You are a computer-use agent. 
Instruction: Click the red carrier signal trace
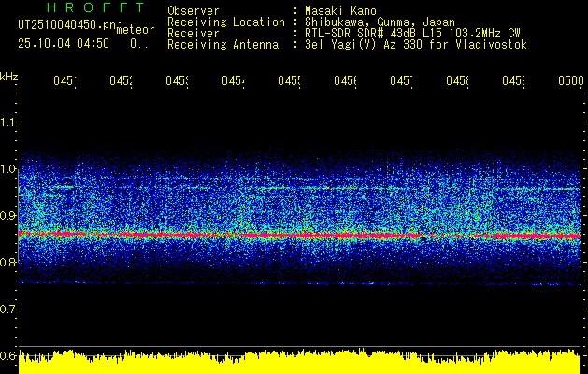[299, 236]
